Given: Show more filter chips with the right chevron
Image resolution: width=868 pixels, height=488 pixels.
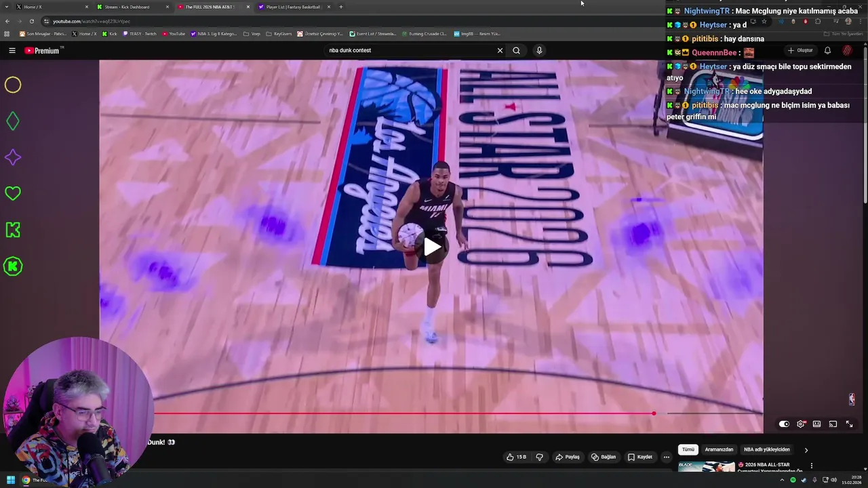Looking at the screenshot, I should [806, 450].
